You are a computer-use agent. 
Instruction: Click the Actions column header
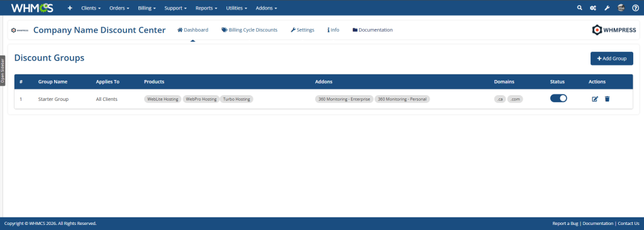[597, 82]
